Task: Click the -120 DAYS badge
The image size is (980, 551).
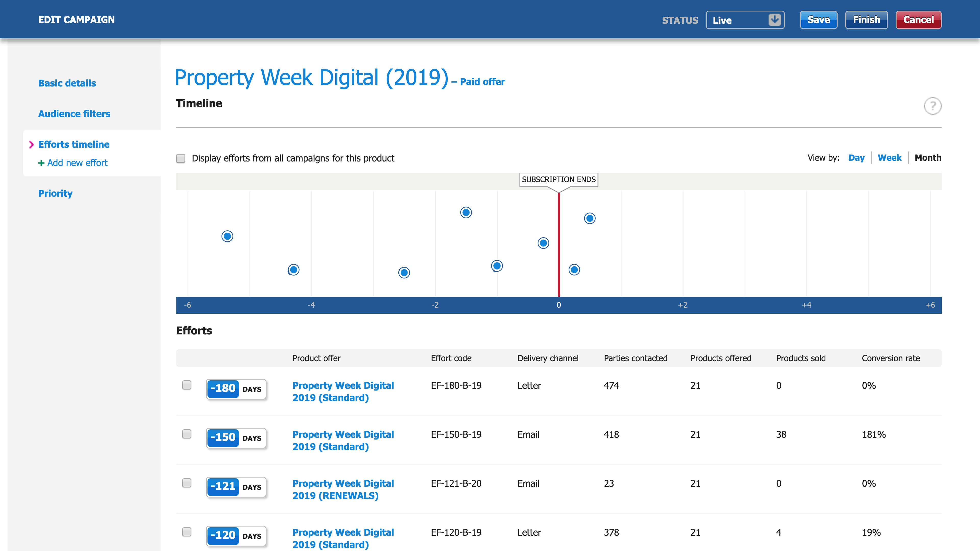Action: pos(236,535)
